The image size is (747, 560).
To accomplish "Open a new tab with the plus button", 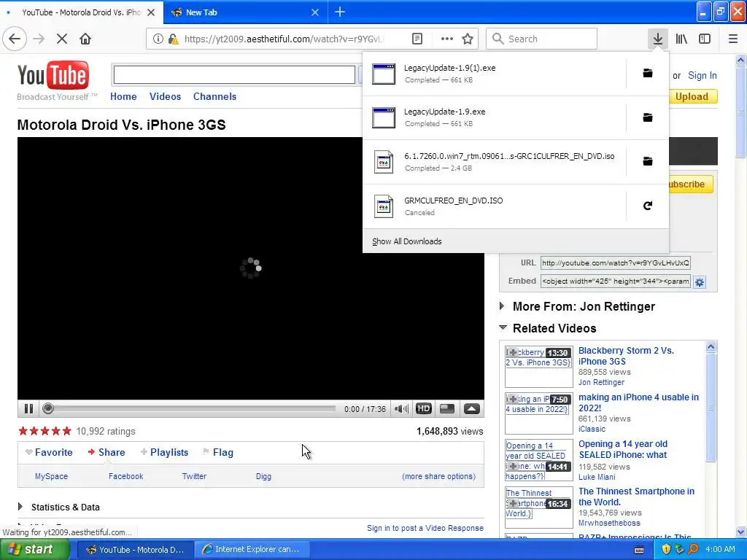I will [x=340, y=12].
